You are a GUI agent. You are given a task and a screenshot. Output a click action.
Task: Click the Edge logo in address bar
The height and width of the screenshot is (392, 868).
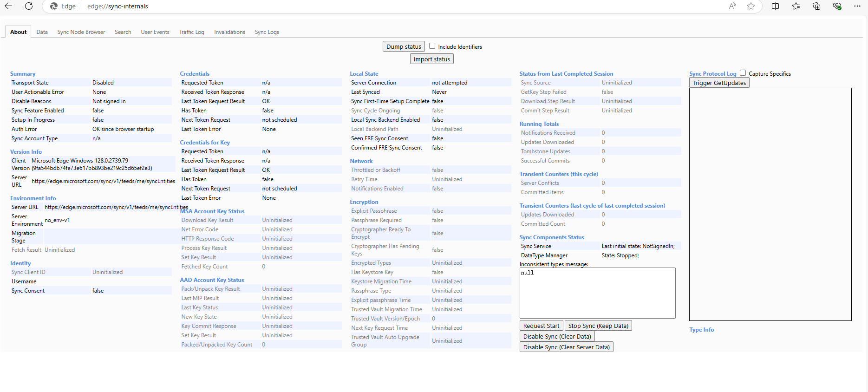click(54, 6)
